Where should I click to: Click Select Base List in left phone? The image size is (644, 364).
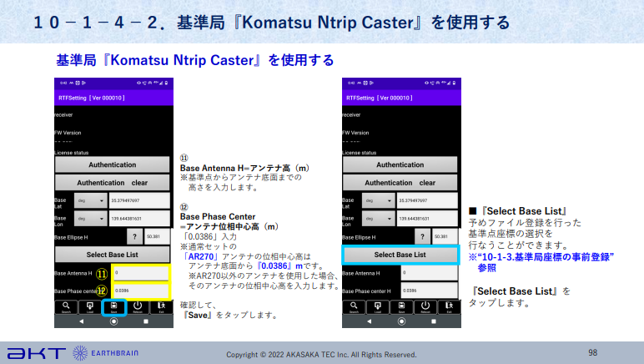tap(112, 255)
